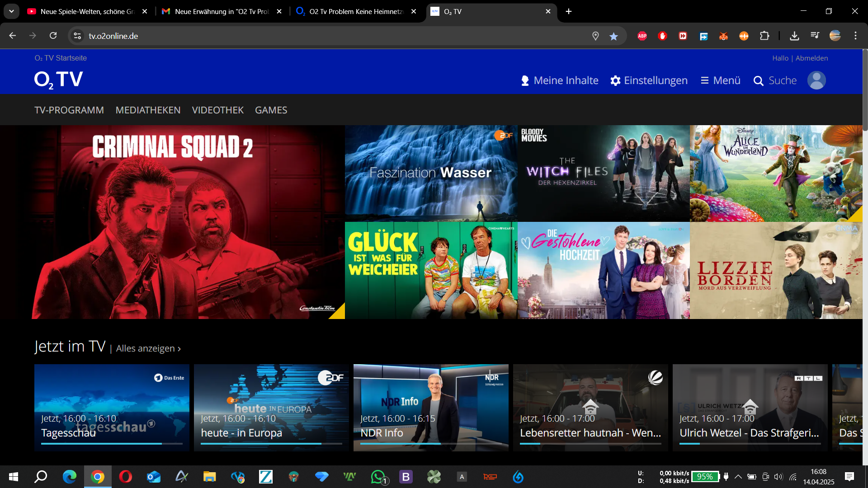Click the Abmelden link
Screen dimensions: 868x488
[811, 58]
